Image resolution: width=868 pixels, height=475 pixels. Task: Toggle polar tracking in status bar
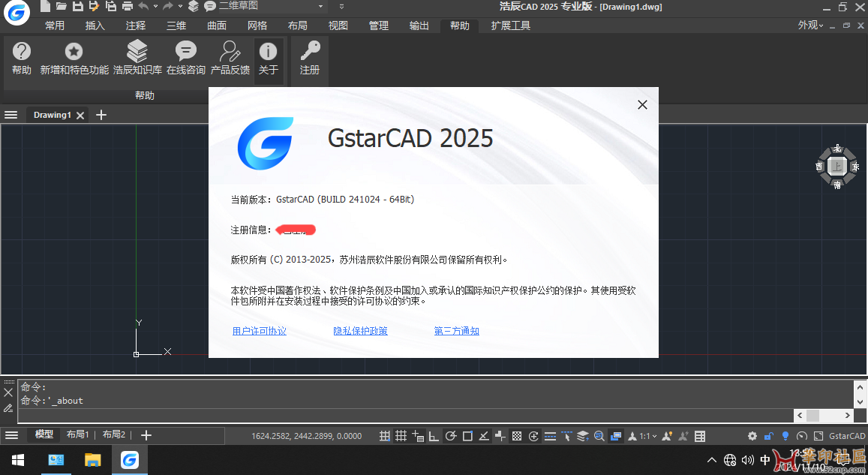coord(451,436)
